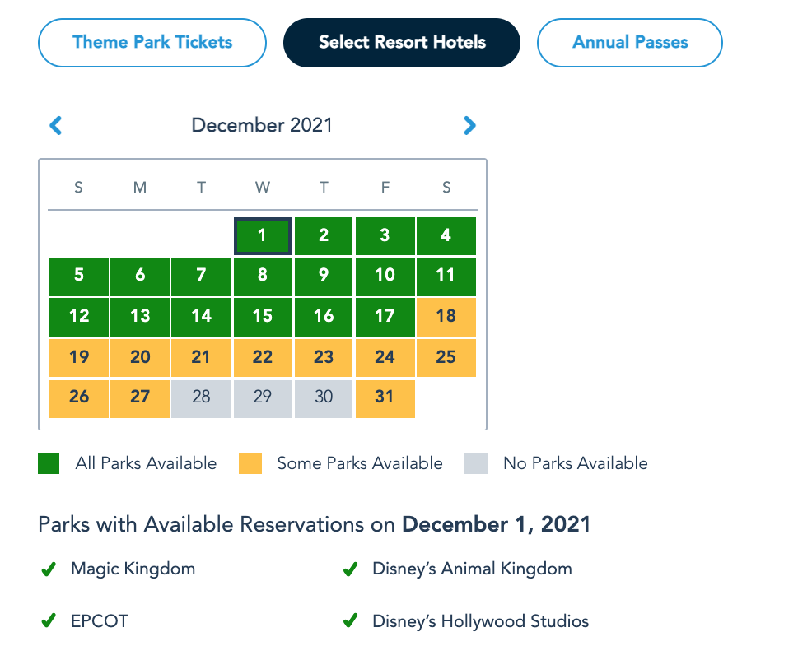Select December 12 on the calendar
This screenshot has width=812, height=660.
tap(79, 317)
